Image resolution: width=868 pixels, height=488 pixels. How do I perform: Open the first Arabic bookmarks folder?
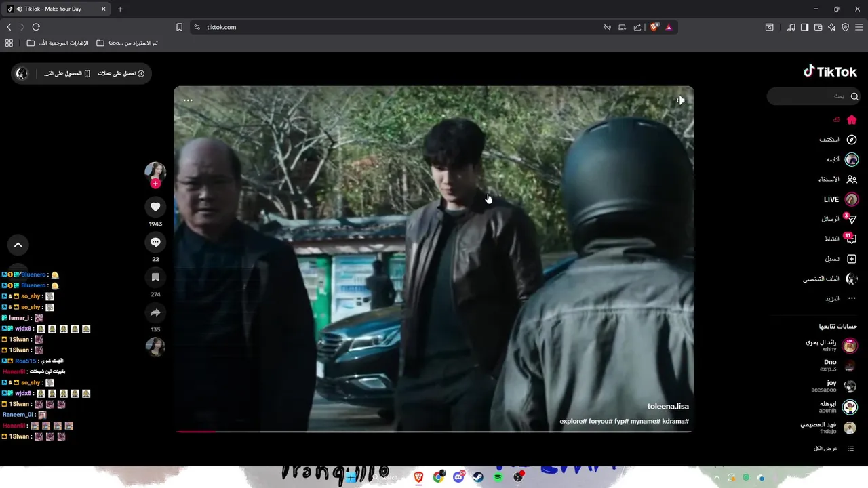(58, 43)
